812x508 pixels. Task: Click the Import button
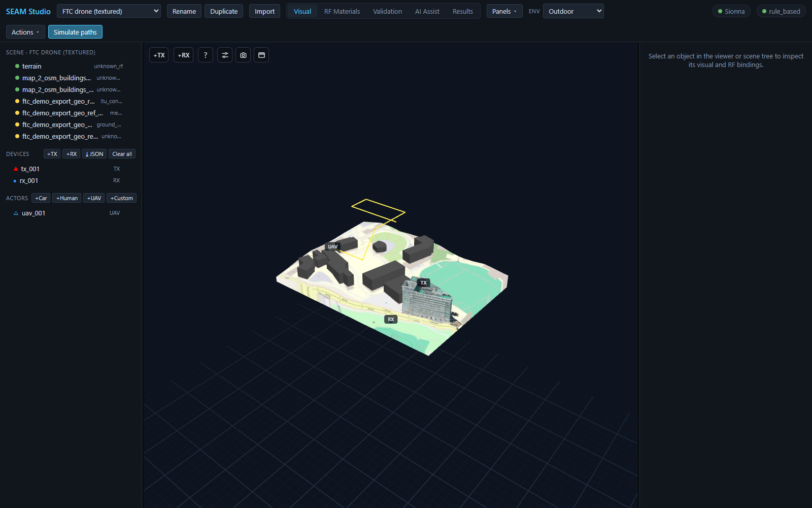tap(264, 11)
